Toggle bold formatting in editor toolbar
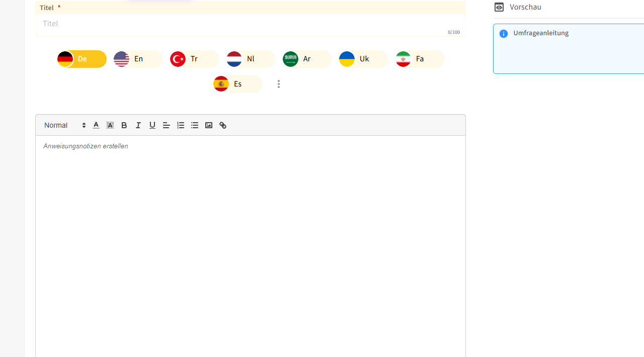The image size is (644, 357). 124,125
